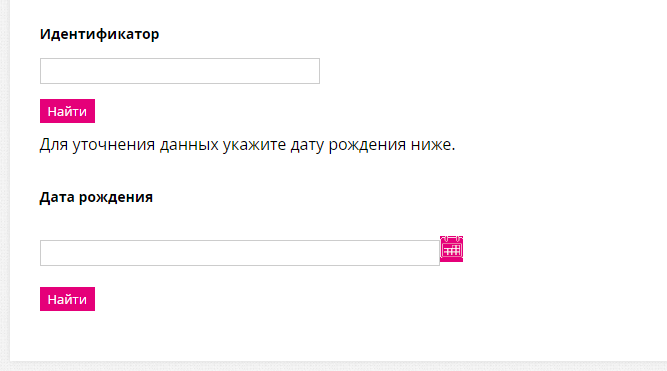Submit identifier search with first pink Найти
Image resolution: width=667 pixels, height=371 pixels.
point(67,111)
